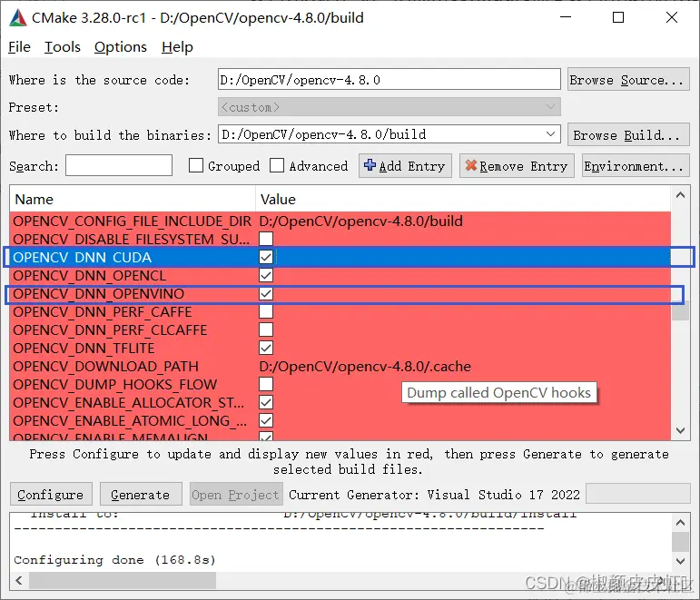Click the Generate button
The width and height of the screenshot is (700, 600).
141,494
